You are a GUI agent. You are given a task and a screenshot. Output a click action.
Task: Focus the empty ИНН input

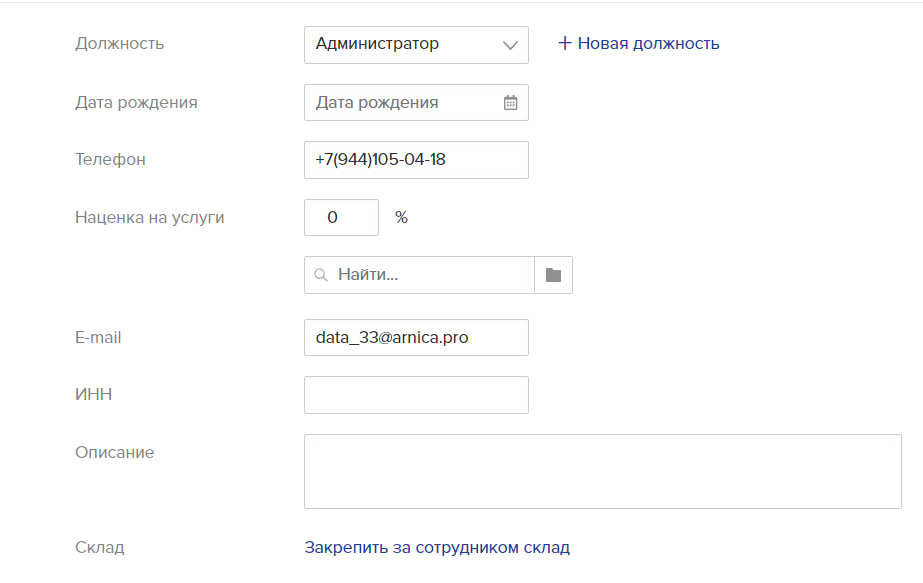[416, 395]
